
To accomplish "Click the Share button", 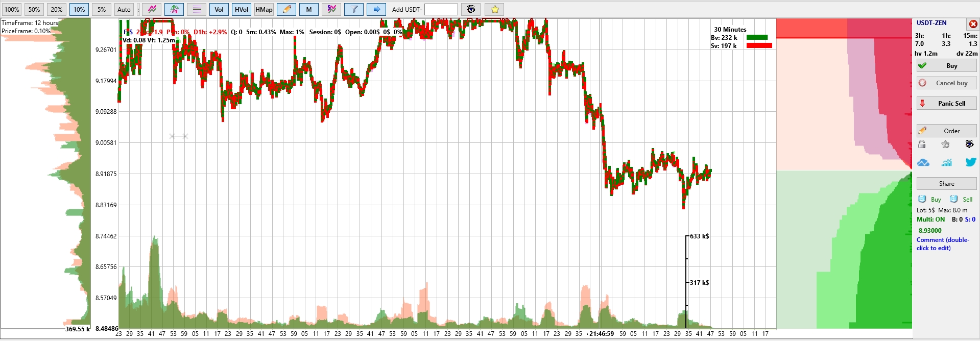I will (946, 184).
